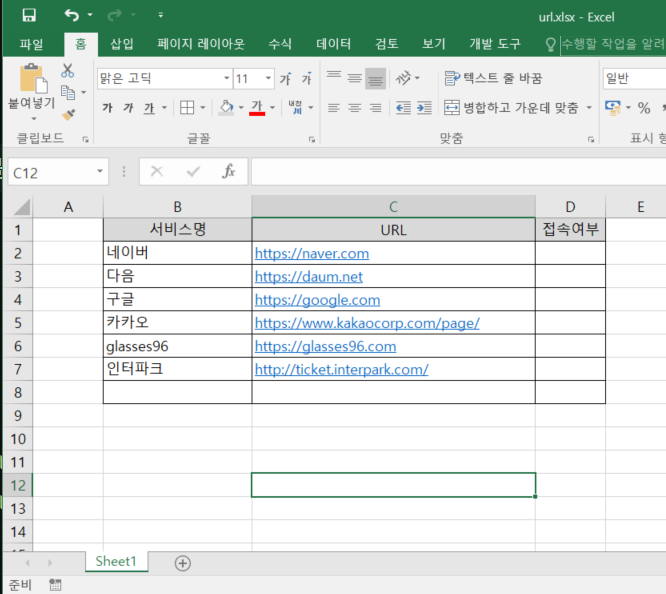Open the font name 맑은 고딕 dropdown
Viewport: 666px width, 594px height.
pyautogui.click(x=227, y=78)
